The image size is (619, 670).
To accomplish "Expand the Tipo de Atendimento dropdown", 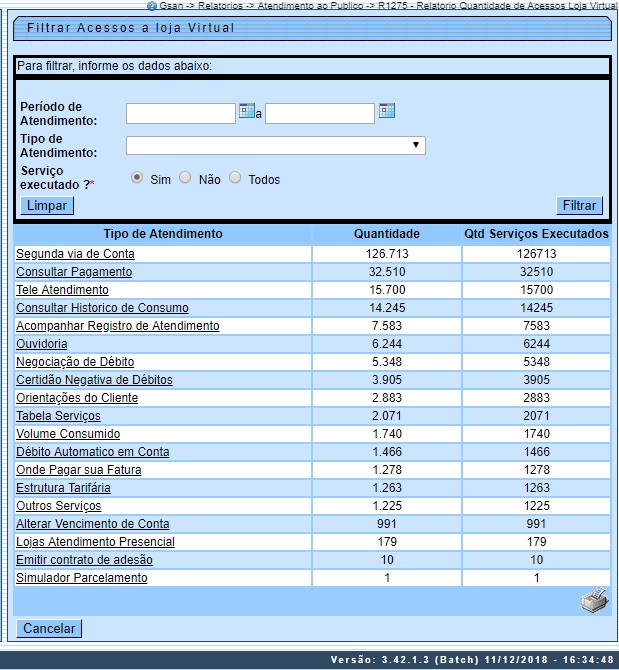I will click(x=275, y=146).
